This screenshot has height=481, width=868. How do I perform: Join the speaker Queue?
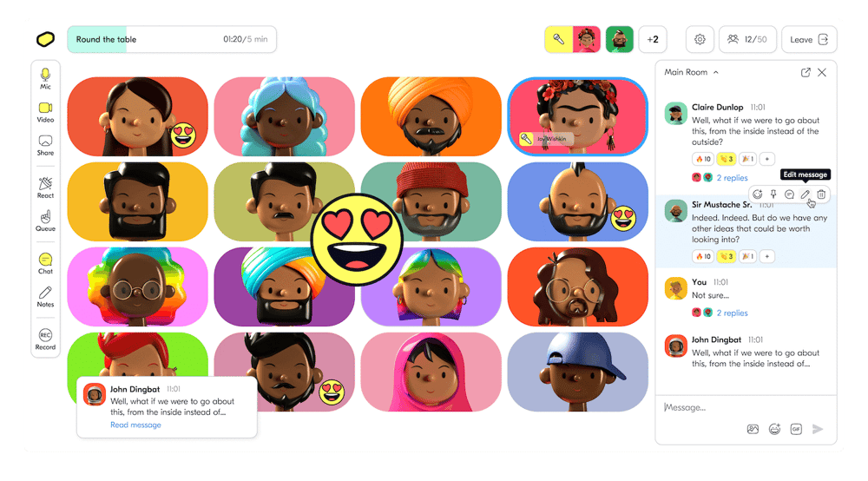(45, 221)
